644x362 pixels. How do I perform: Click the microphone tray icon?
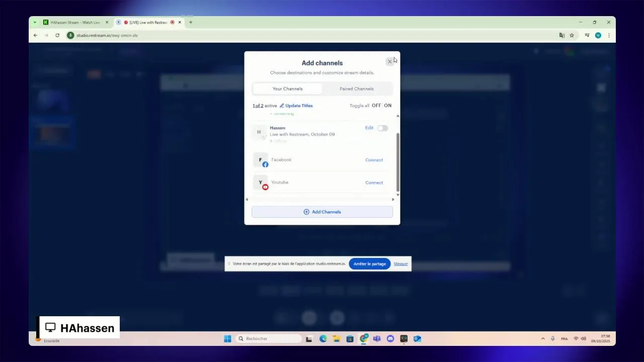pos(553,339)
